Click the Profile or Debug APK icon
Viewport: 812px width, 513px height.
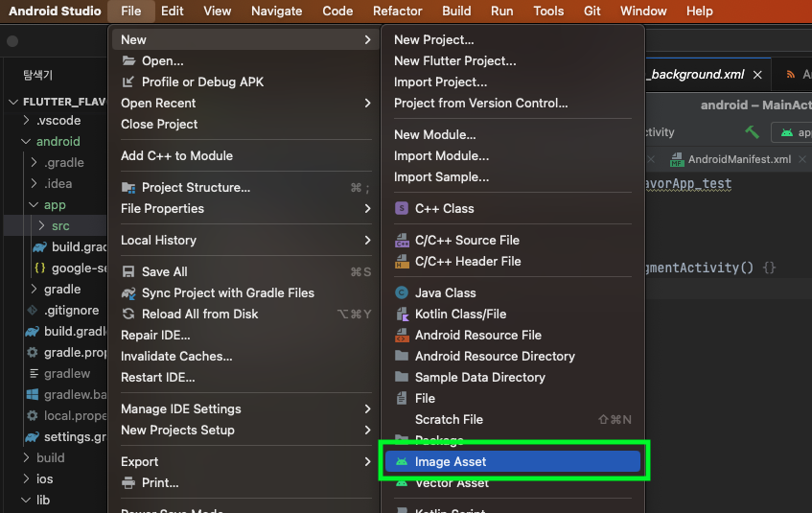coord(128,82)
